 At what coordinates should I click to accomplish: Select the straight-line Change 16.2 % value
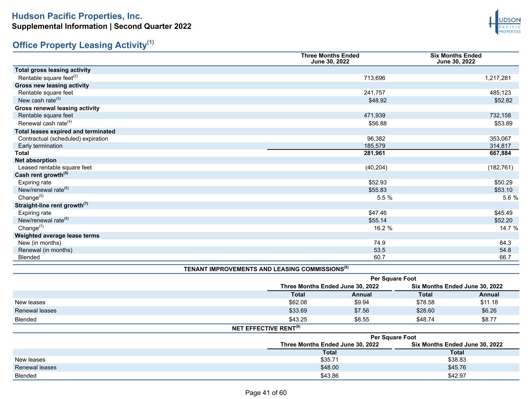[383, 228]
